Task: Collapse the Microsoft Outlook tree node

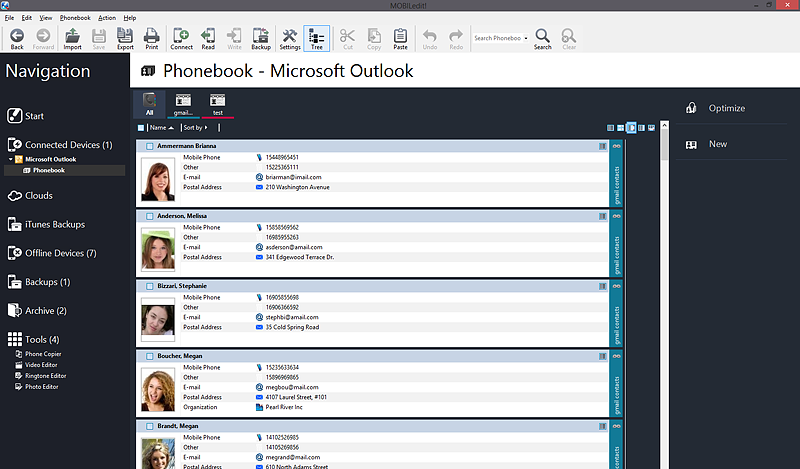Action: click(10, 159)
